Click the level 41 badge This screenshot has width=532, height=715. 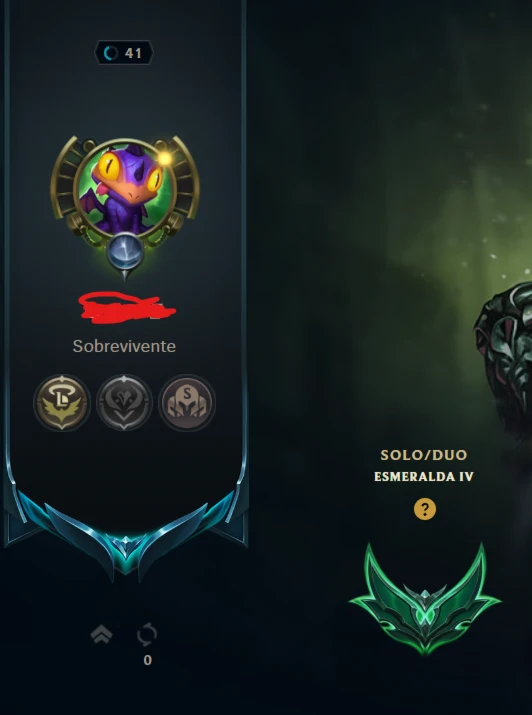[124, 53]
